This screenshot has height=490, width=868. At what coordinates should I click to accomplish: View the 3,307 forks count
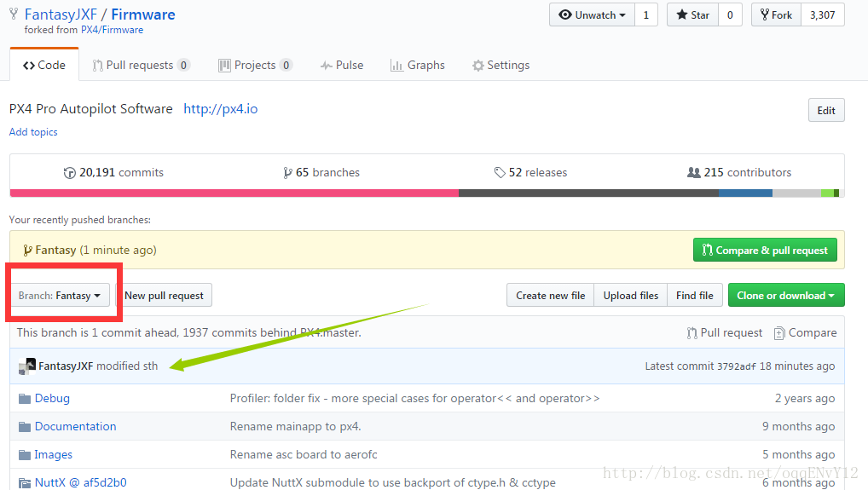(x=823, y=15)
